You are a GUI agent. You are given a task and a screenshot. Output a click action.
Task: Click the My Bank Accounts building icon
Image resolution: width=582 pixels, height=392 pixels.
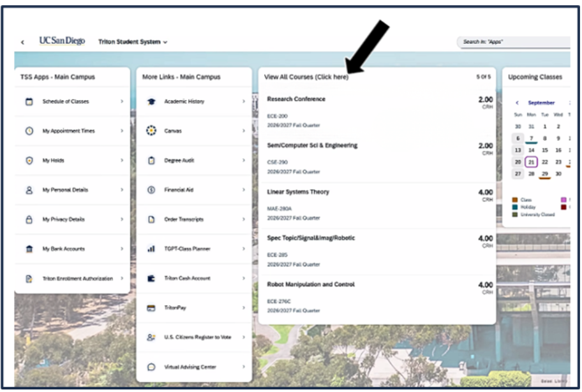point(29,249)
